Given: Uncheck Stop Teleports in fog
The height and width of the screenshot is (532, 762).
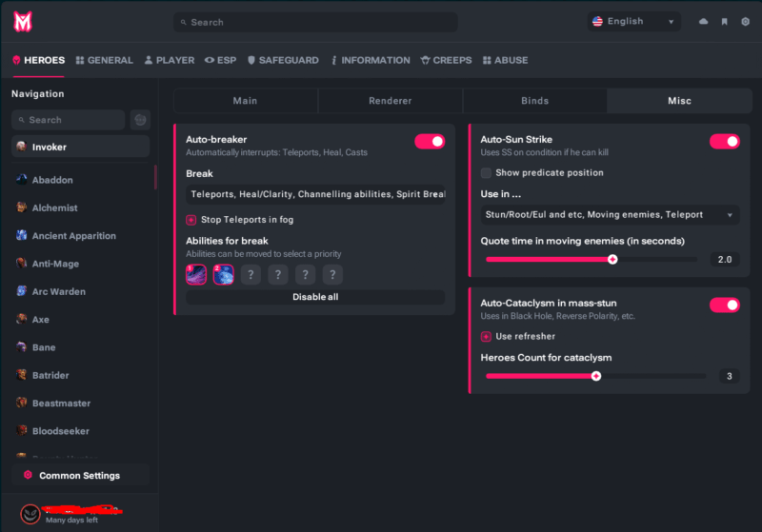Looking at the screenshot, I should (191, 220).
